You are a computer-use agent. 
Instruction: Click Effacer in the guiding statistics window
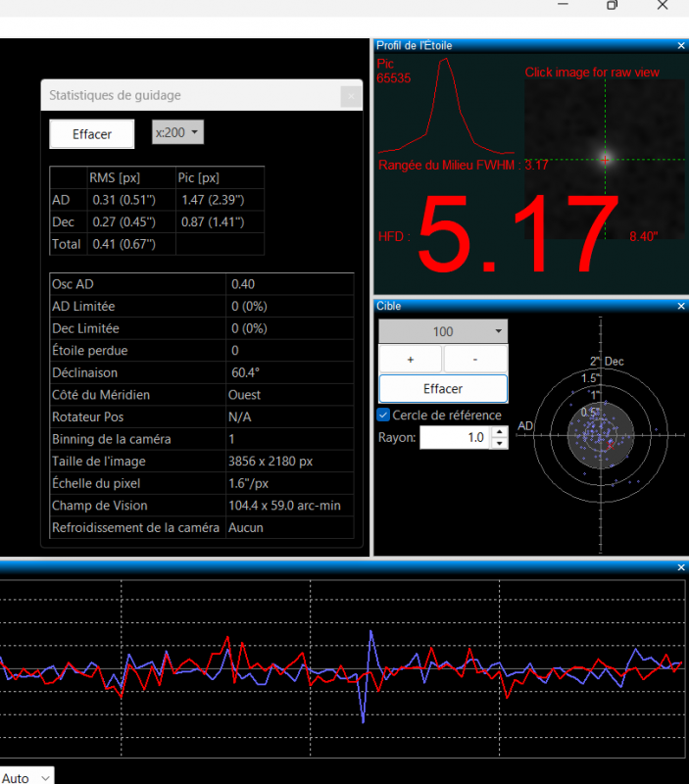(92, 134)
